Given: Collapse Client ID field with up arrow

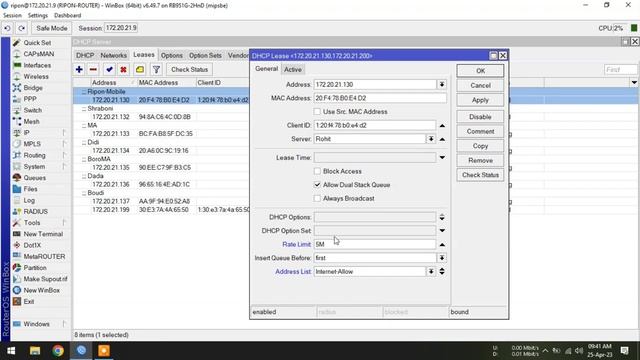Looking at the screenshot, I should pos(442,126).
